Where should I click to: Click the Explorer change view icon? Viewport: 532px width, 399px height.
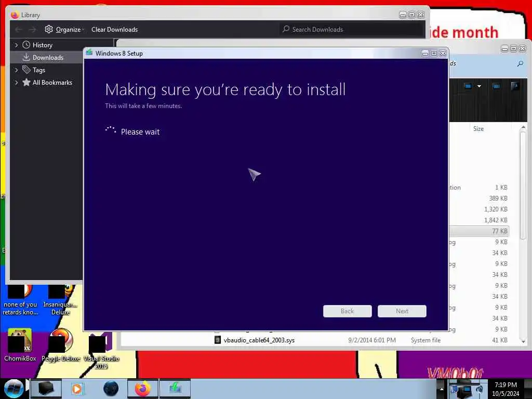pyautogui.click(x=468, y=86)
